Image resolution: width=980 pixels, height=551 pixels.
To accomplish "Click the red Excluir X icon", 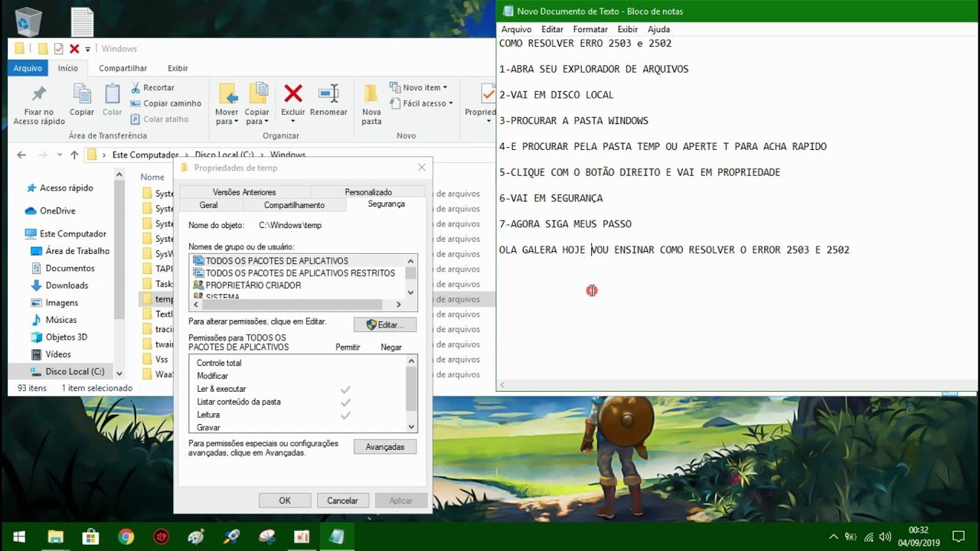I will coord(292,93).
